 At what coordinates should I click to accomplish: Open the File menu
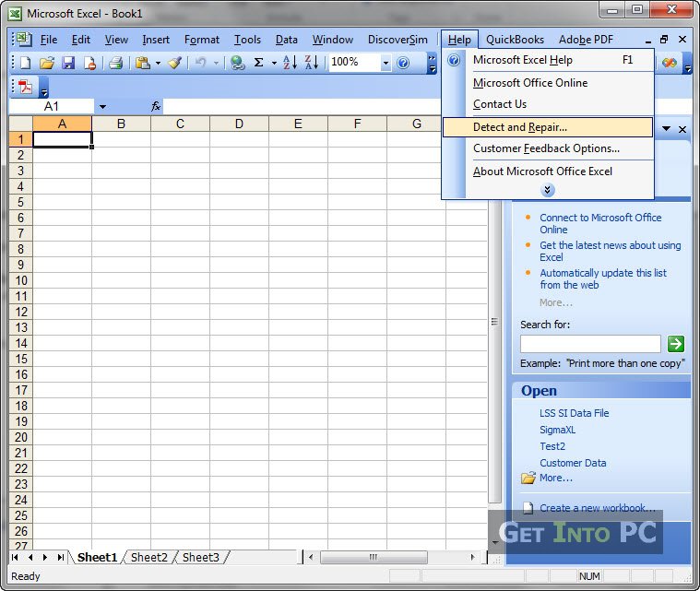[49, 40]
